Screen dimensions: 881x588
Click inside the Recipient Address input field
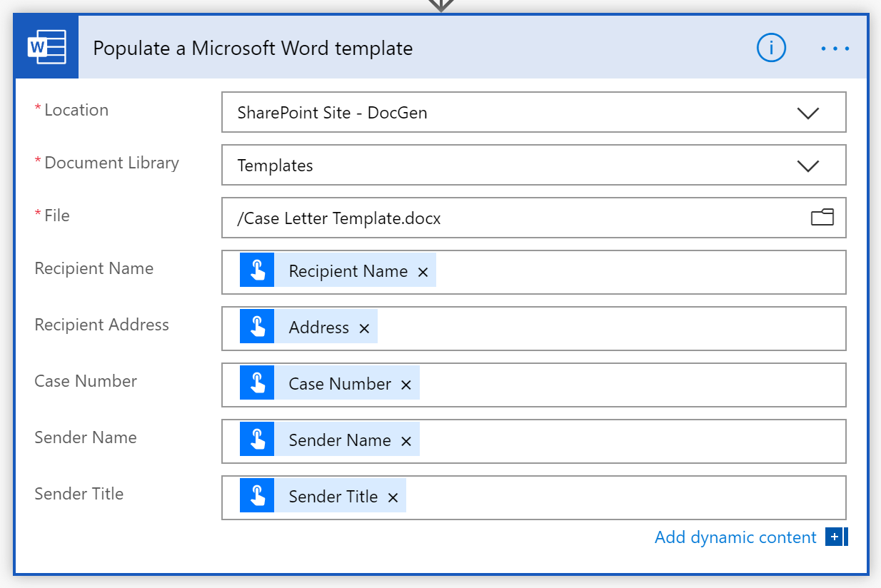coord(534,328)
